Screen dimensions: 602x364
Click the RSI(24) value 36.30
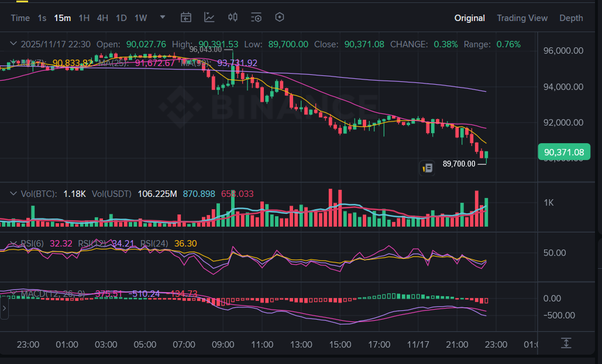coord(185,244)
